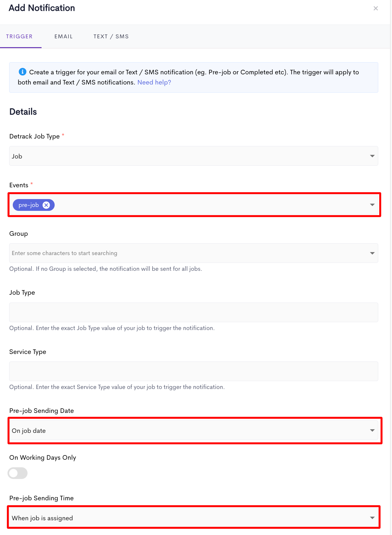Open the Need help? link
Screen dimensions: 392x535
coord(154,82)
